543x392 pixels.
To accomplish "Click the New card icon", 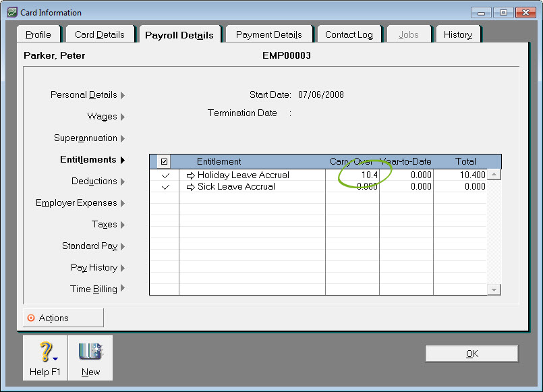I will pyautogui.click(x=90, y=352).
